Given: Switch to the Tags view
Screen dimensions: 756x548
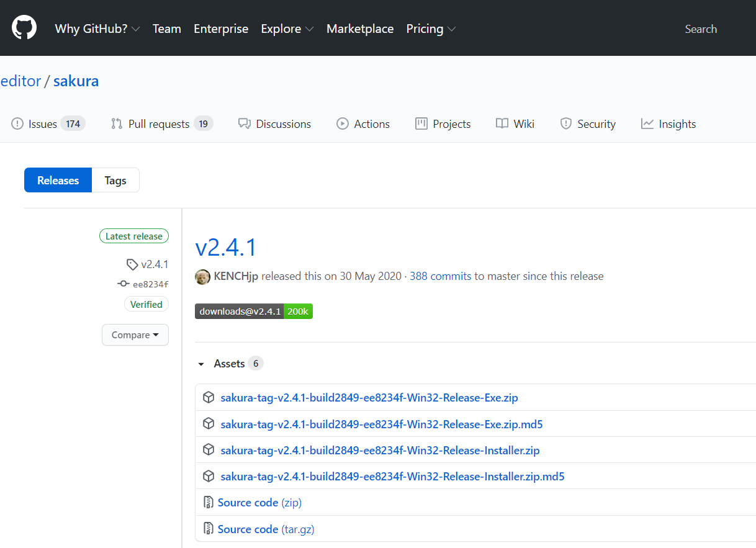Looking at the screenshot, I should [115, 180].
